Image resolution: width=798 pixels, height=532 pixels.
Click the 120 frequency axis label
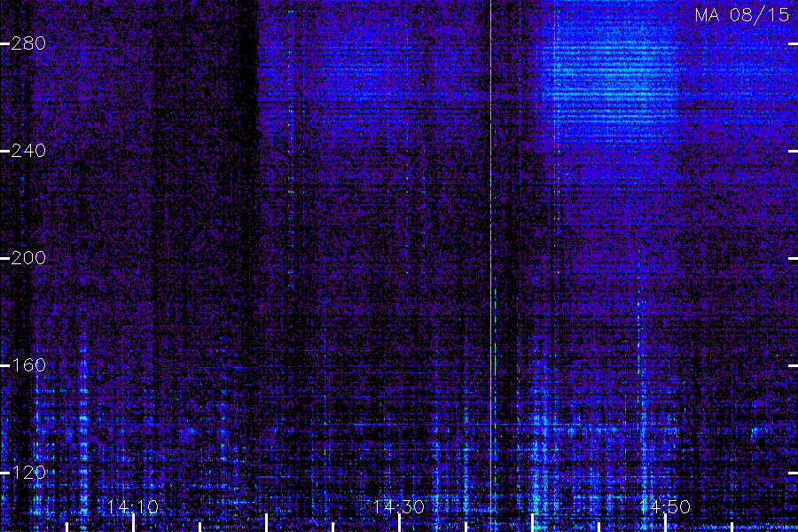point(28,473)
